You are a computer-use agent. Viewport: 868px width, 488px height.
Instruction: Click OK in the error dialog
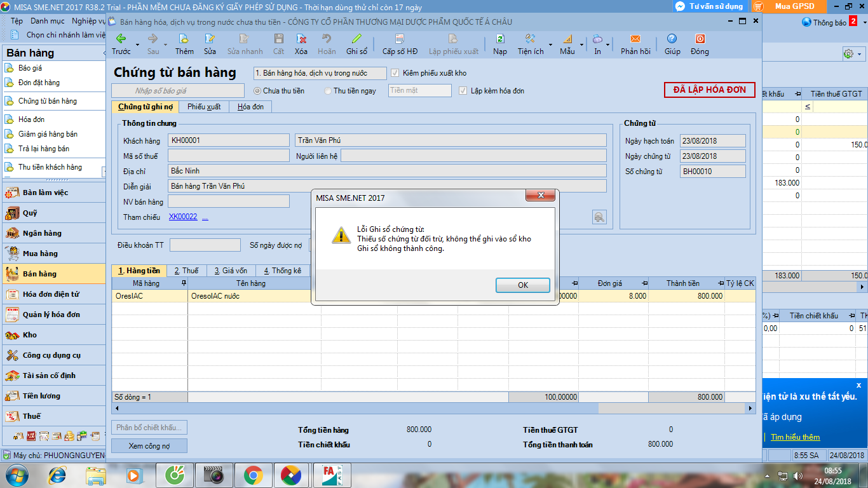(x=523, y=285)
